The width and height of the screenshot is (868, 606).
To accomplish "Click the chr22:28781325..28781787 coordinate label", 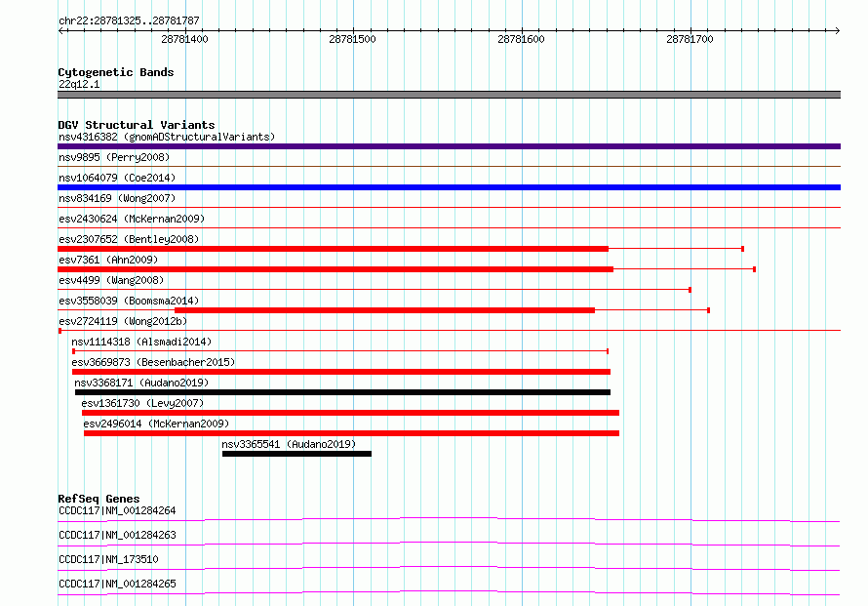I will [x=129, y=20].
